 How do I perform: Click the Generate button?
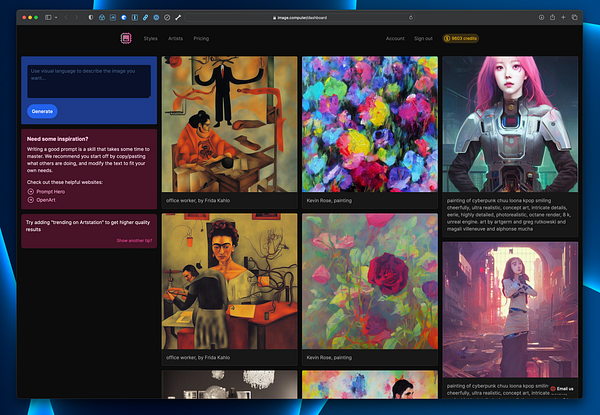click(x=42, y=111)
